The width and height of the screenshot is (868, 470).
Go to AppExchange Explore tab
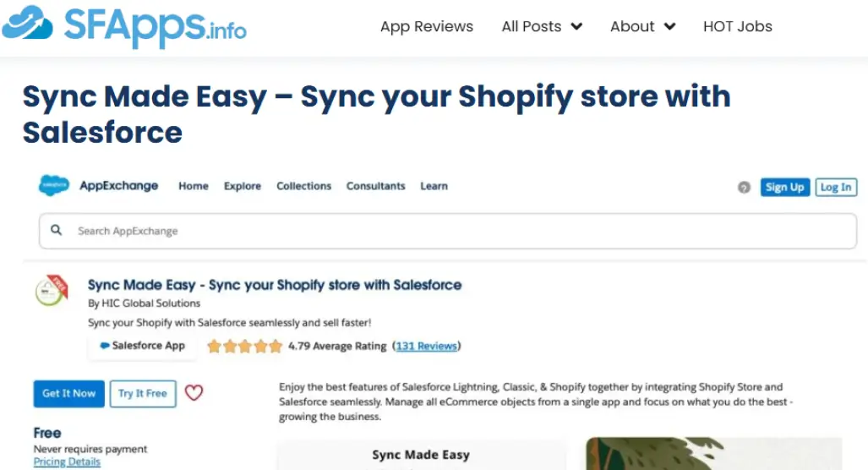point(243,186)
